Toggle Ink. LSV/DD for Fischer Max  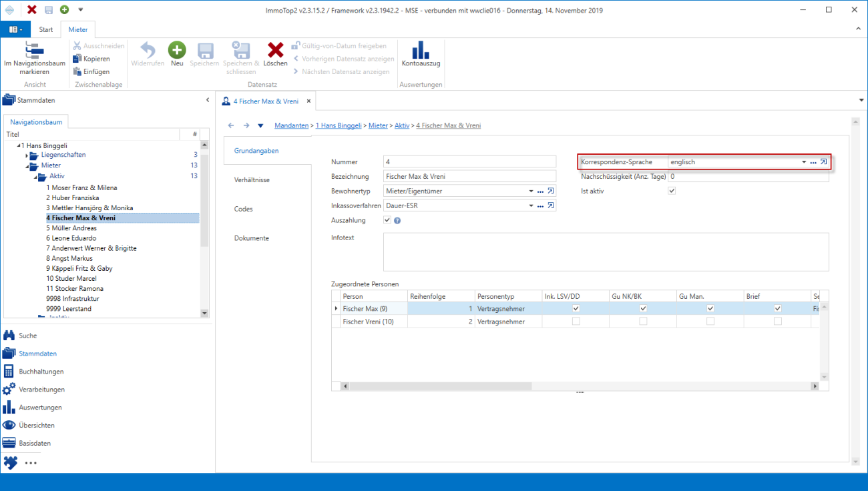(576, 308)
